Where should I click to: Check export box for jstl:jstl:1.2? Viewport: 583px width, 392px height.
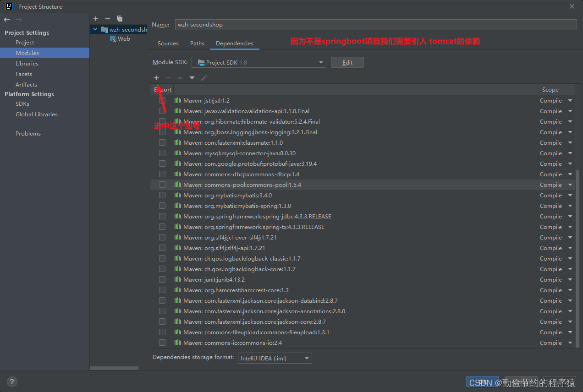(162, 100)
